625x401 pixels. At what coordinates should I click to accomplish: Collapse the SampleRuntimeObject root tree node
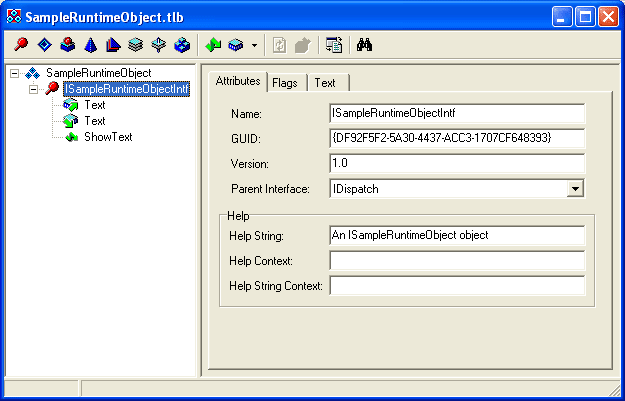pos(15,73)
